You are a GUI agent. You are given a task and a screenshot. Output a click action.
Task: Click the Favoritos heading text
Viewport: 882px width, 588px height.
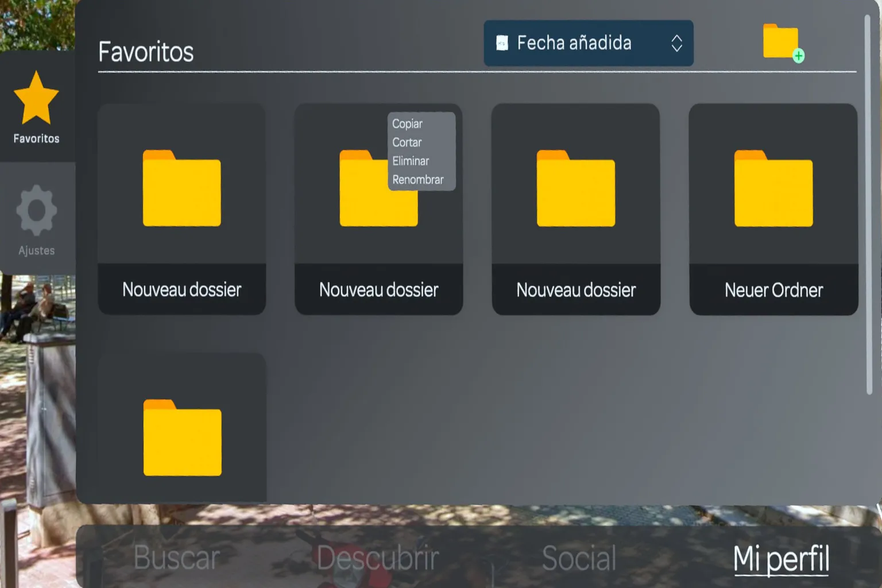pyautogui.click(x=146, y=52)
